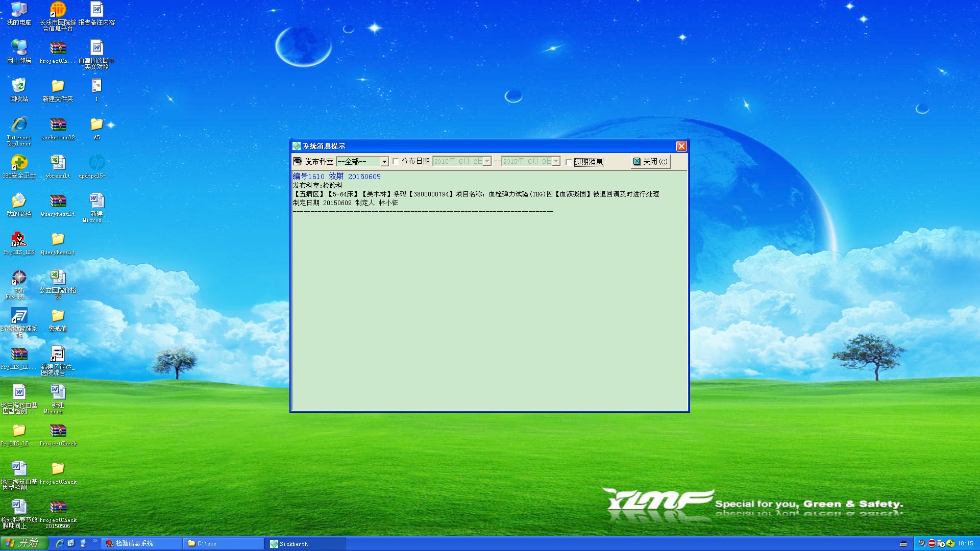The height and width of the screenshot is (551, 980).
Task: Enable the 分布日期 date filter checkbox
Action: pyautogui.click(x=396, y=162)
